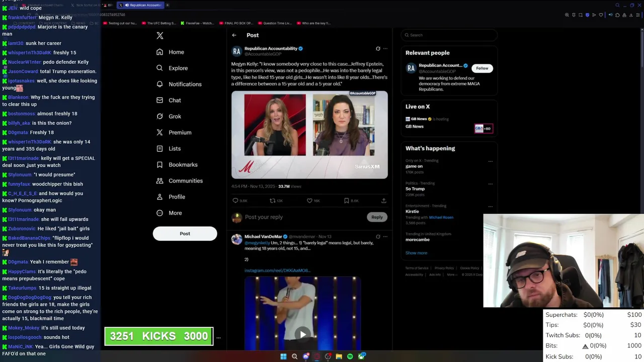
Task: Go to Explore in X sidebar
Action: tap(172, 68)
